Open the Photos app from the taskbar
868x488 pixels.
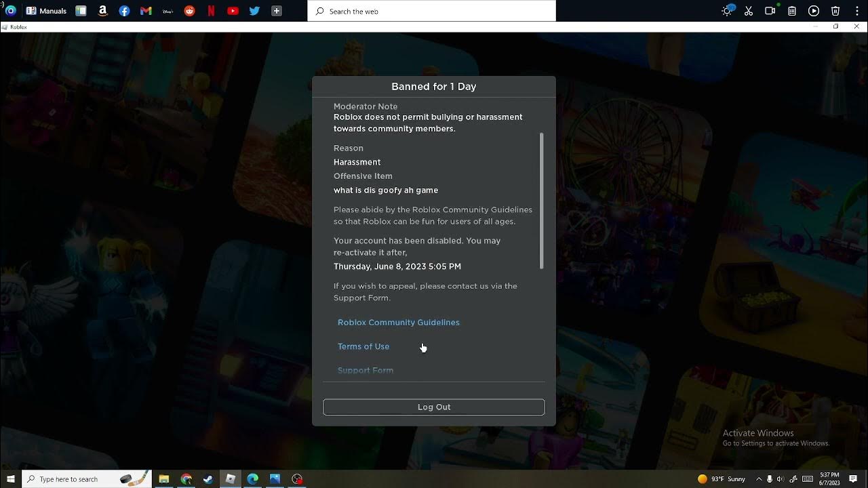275,479
